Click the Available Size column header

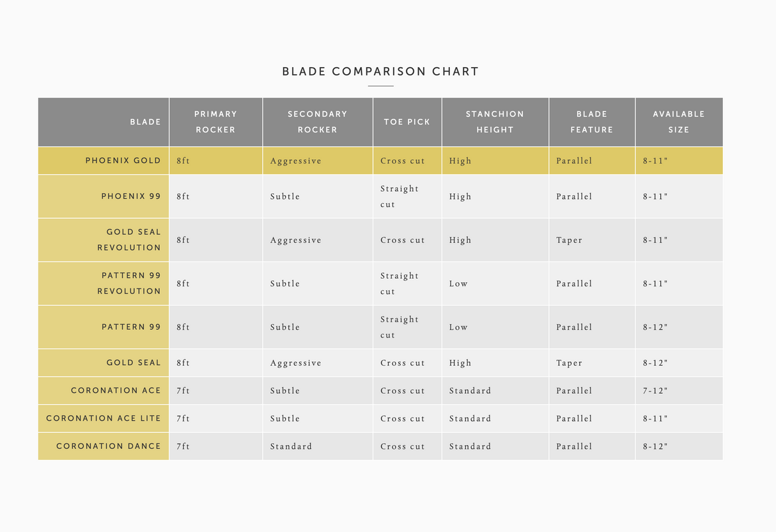[679, 121]
